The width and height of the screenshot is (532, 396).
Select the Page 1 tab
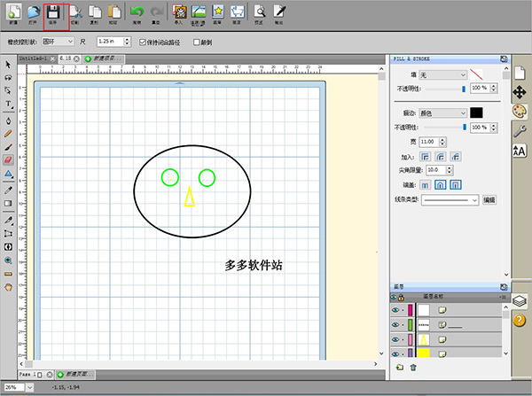pos(31,375)
